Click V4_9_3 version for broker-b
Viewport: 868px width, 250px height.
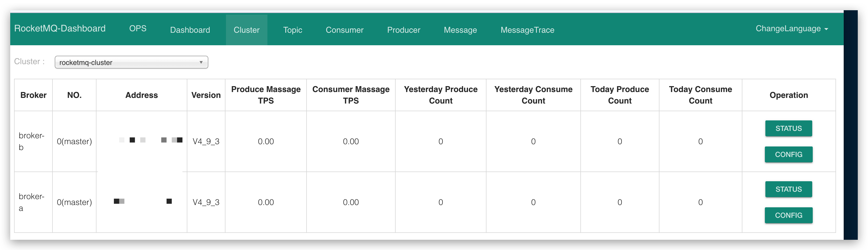click(206, 141)
